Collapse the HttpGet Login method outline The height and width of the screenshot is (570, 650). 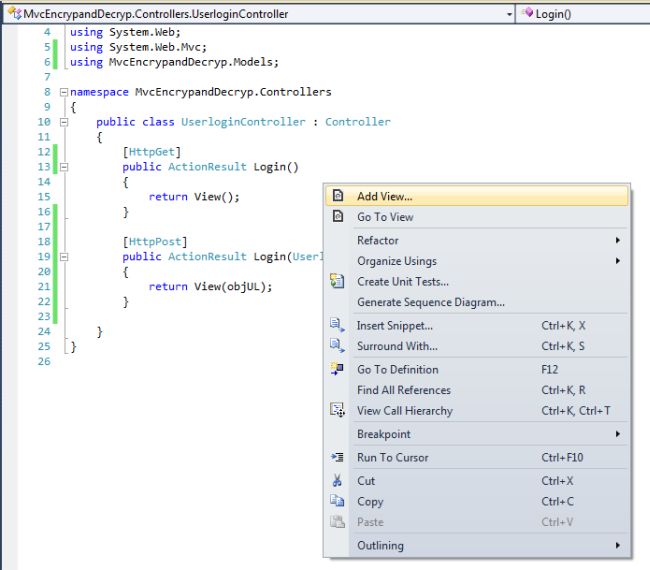coord(64,167)
